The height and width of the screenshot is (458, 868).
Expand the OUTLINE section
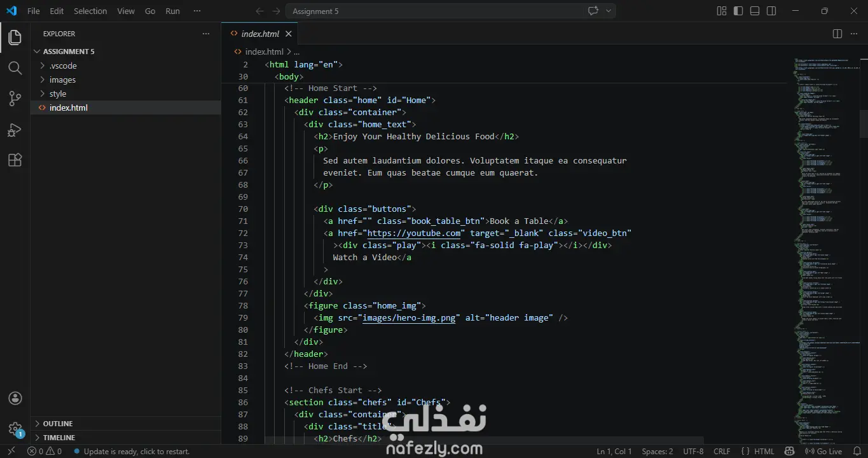click(125, 424)
